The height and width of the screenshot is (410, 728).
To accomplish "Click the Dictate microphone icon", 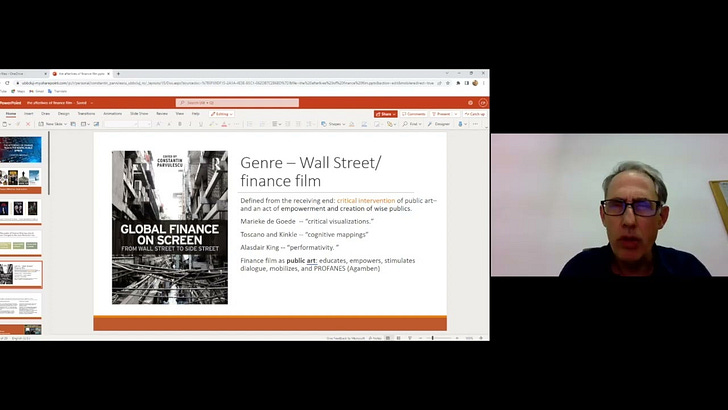I will click(460, 124).
